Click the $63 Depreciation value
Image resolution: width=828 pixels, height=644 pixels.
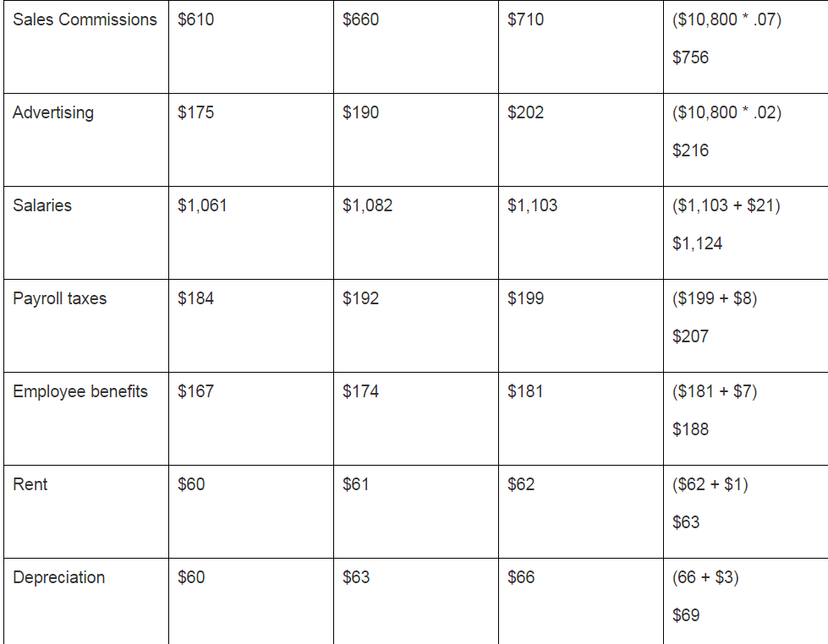[356, 577]
